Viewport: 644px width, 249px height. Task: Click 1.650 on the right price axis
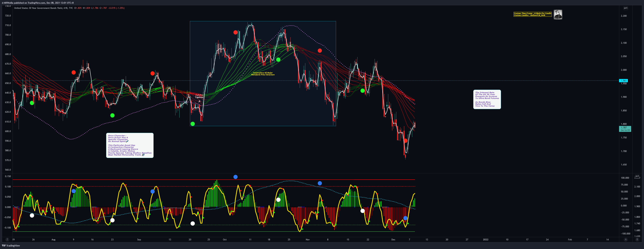pyautogui.click(x=624, y=165)
